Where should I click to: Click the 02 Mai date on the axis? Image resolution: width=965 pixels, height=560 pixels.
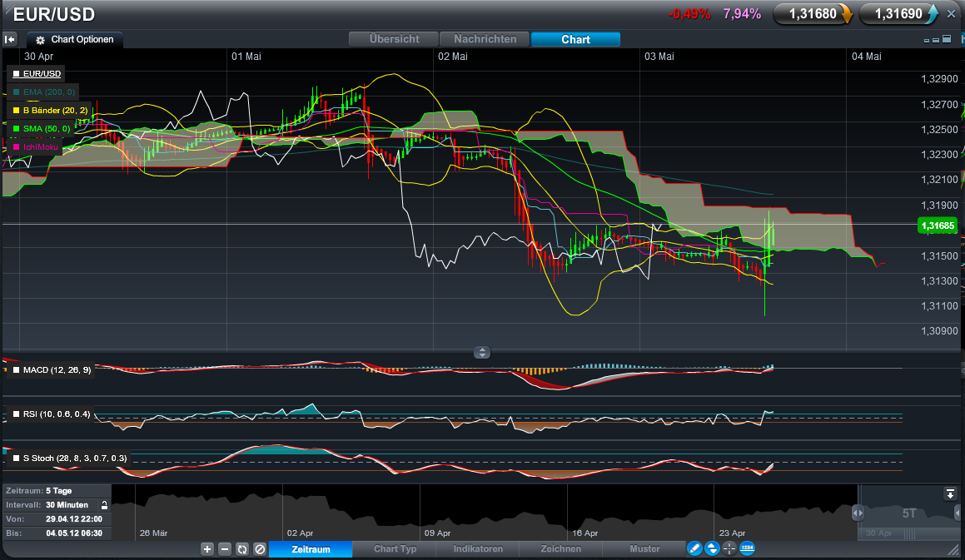(452, 57)
